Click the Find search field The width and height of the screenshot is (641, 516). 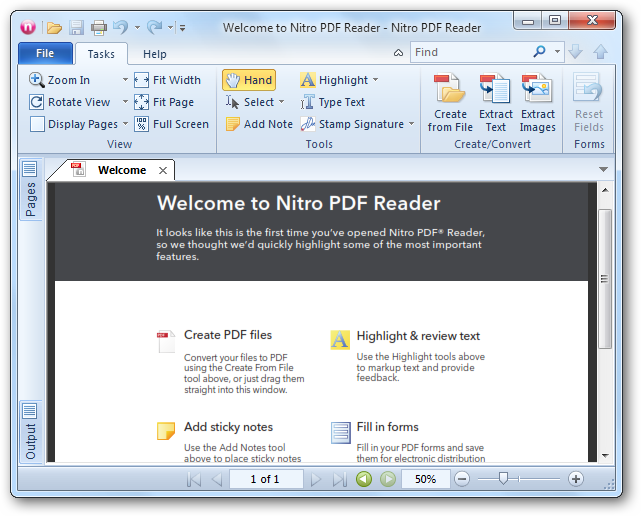pyautogui.click(x=470, y=52)
